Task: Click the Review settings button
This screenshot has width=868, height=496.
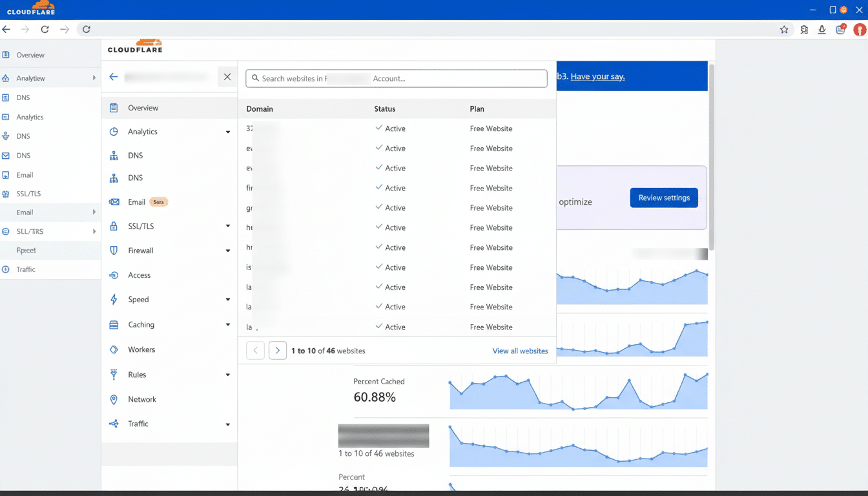Action: pos(664,198)
